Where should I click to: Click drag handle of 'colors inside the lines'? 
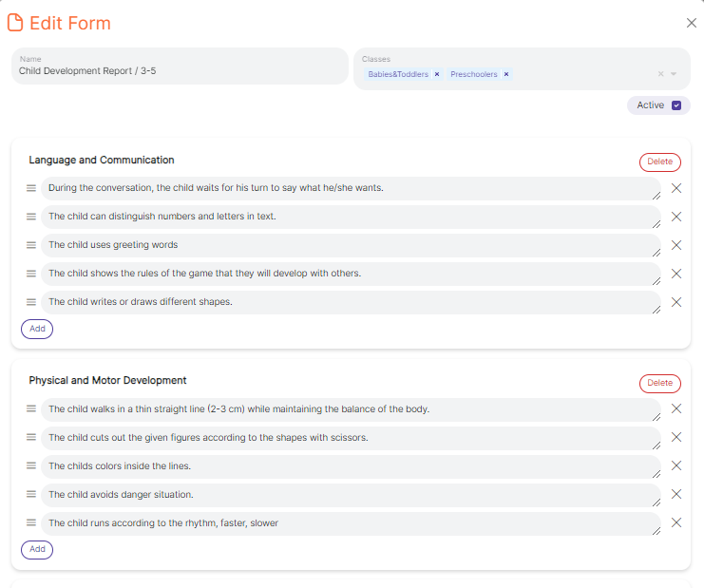(x=31, y=465)
